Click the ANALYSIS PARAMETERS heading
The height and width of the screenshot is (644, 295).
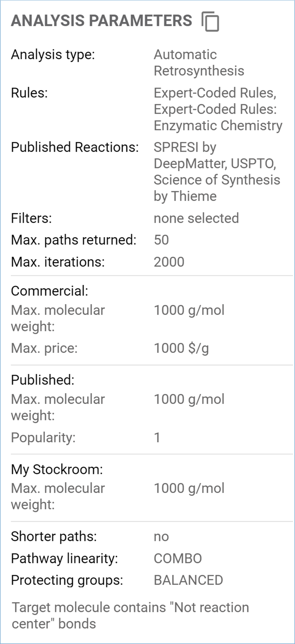click(x=101, y=21)
